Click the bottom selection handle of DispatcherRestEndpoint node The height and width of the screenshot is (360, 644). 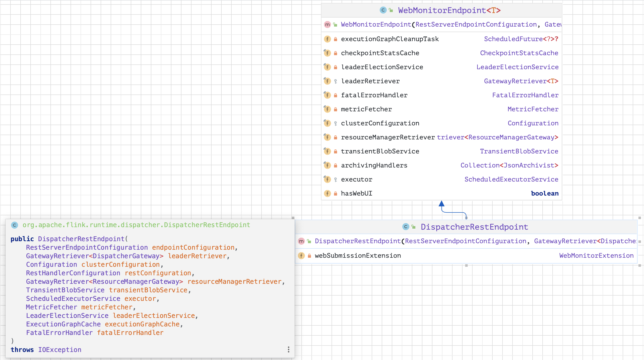[466, 265]
